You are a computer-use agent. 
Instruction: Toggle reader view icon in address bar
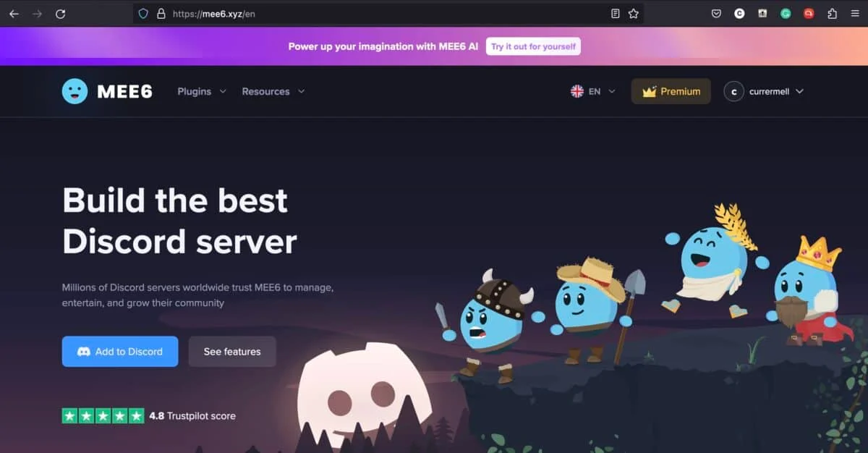click(x=616, y=13)
